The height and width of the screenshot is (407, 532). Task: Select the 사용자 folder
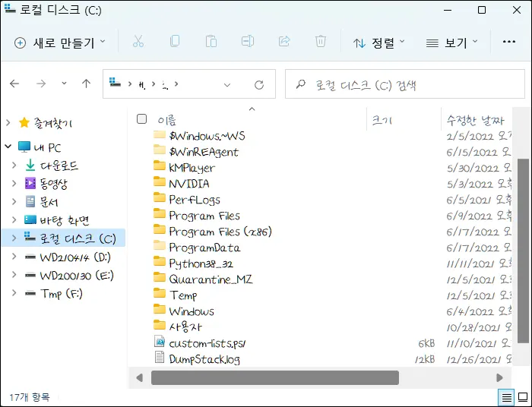pyautogui.click(x=178, y=327)
